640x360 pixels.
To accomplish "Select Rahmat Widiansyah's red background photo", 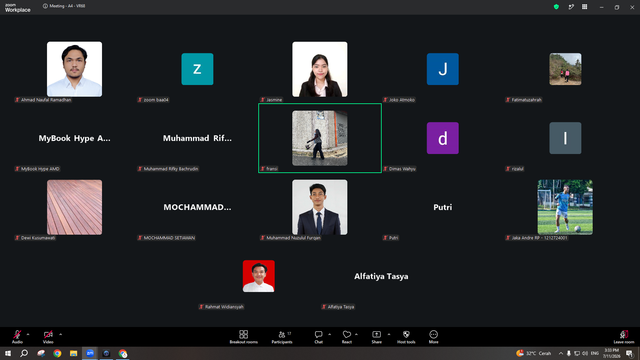I will [x=259, y=276].
